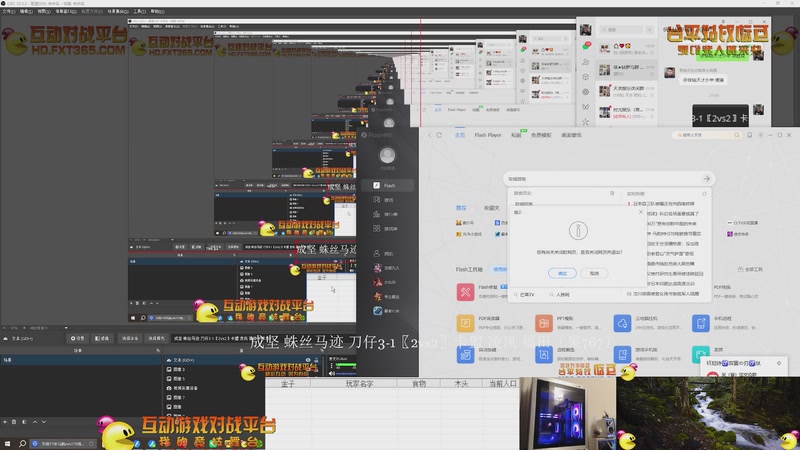The height and width of the screenshot is (450, 800).
Task: Toggle the lock on 文本 (GDI+) source
Action: (x=316, y=360)
